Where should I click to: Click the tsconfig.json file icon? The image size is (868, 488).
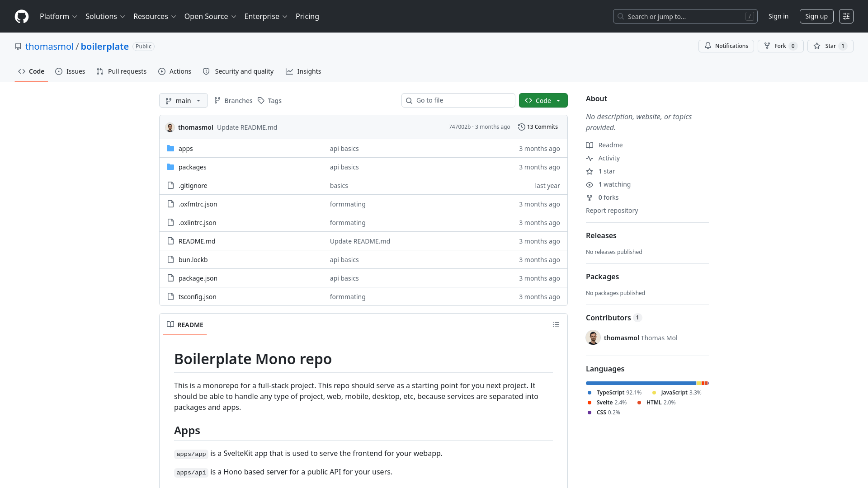pos(170,296)
